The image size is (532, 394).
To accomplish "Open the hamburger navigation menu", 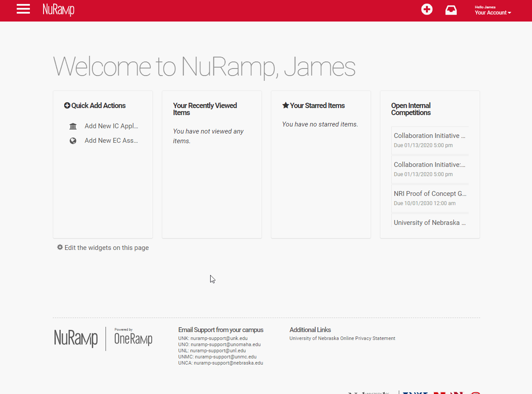I will (x=23, y=9).
